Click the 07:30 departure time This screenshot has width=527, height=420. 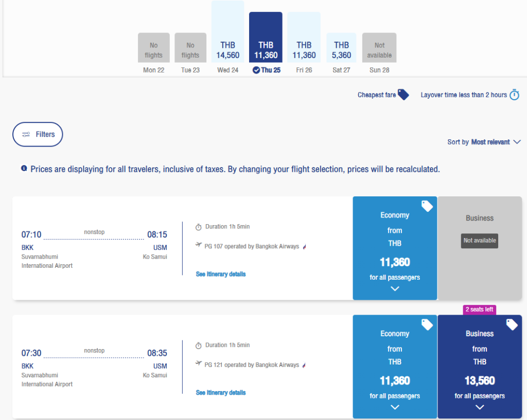(31, 353)
